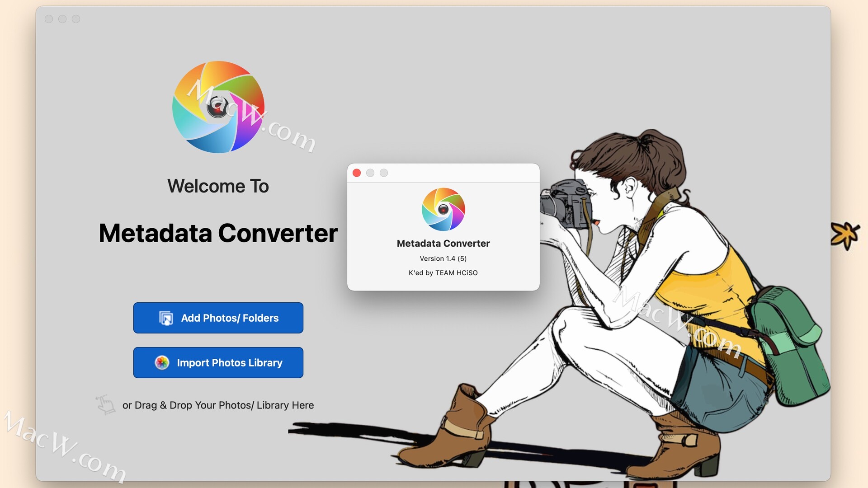Screen dimensions: 868x488
Task: Click the yellow minimize button on the About dialog
Action: (371, 173)
